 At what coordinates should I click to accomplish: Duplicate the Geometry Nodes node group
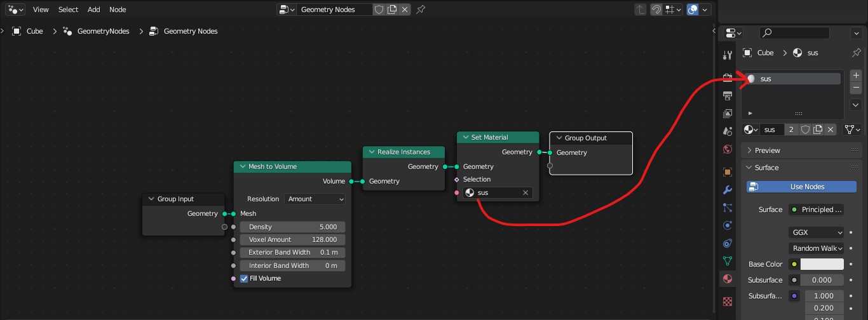(392, 10)
